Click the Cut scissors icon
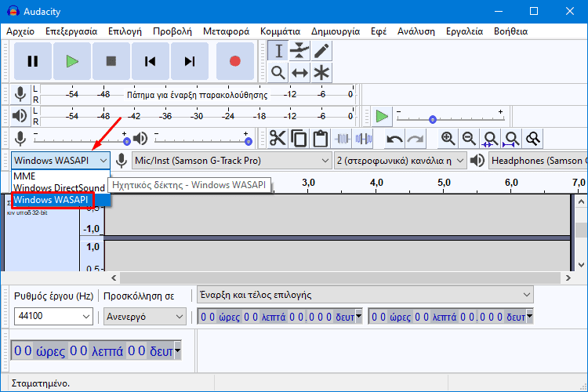 (x=278, y=139)
